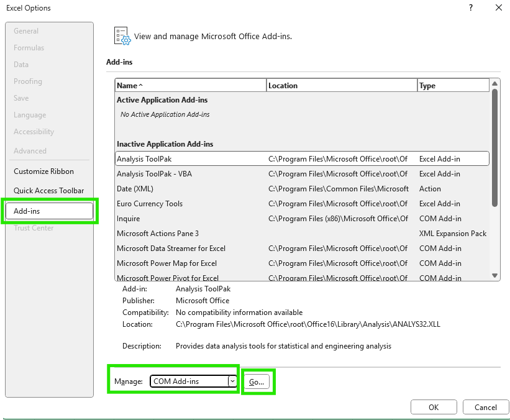Select the Euro Currency Tools row
Viewport: 510px width, 420px height.
[x=302, y=204]
